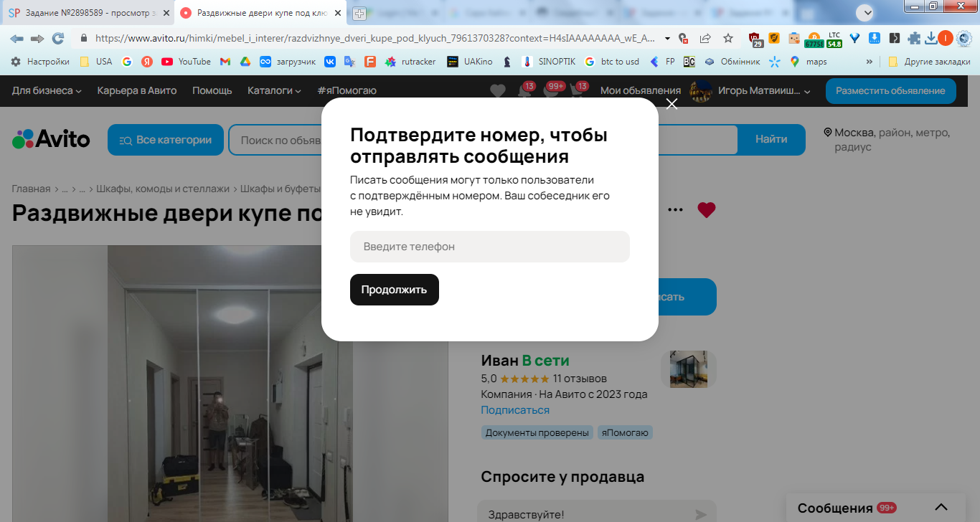Open the 'USA' bookmark folder
This screenshot has height=522, width=980.
point(96,62)
